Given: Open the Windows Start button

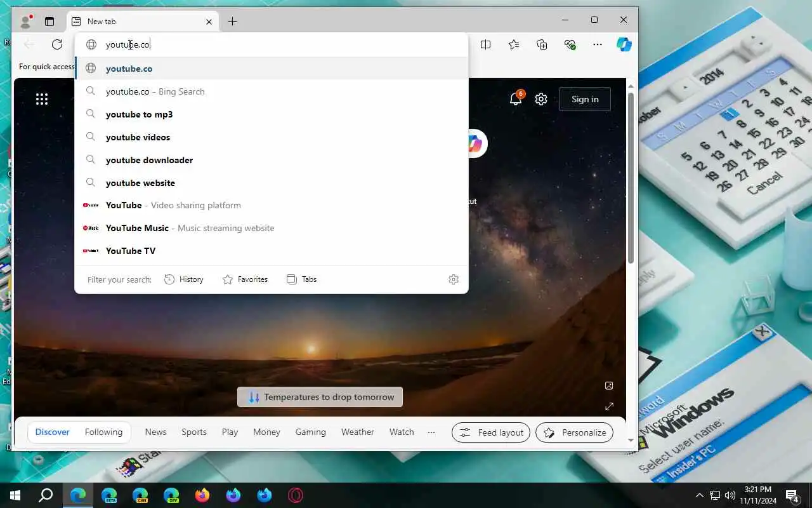Looking at the screenshot, I should tap(15, 495).
